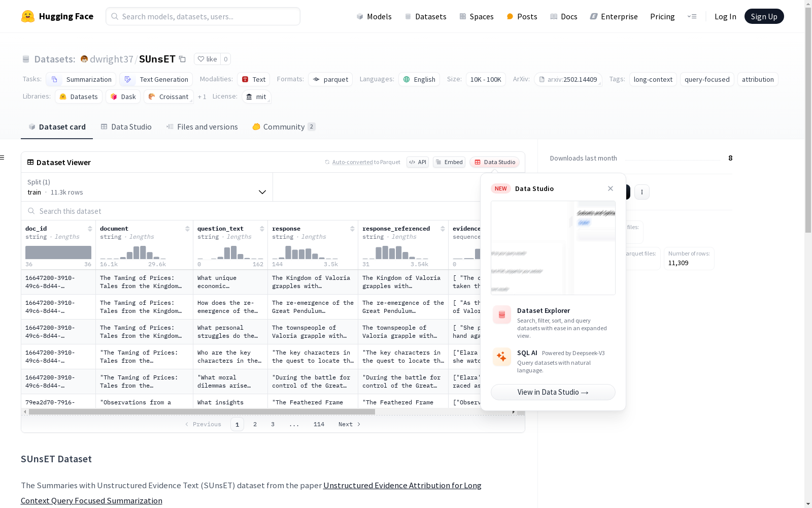Click the doc_id lengths histogram bar
The width and height of the screenshot is (812, 508).
[58, 252]
